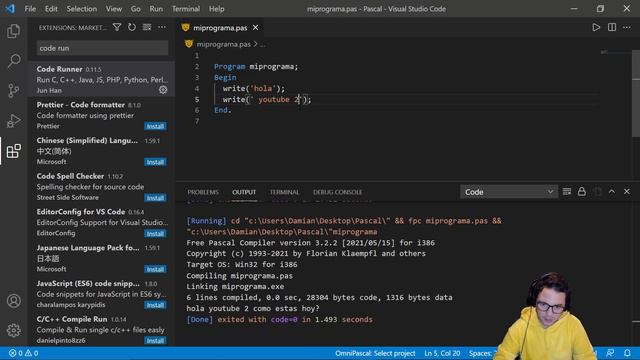Open the VS Code logo menu

tap(10, 9)
